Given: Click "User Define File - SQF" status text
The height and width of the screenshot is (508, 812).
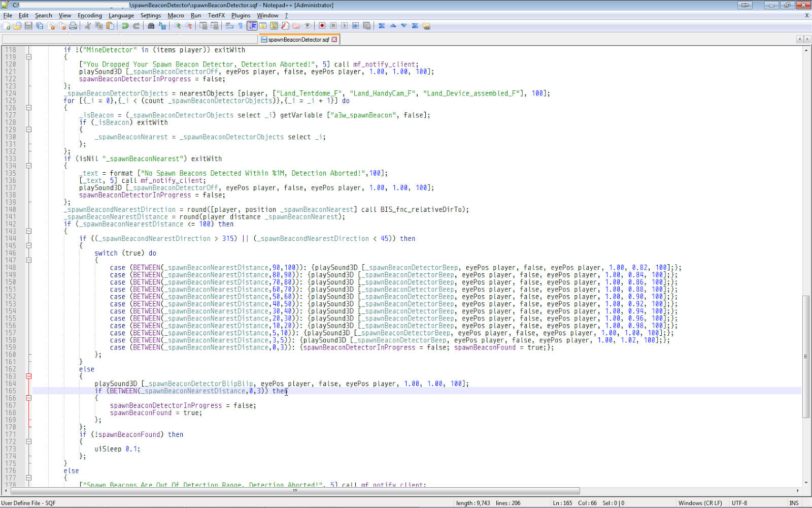Looking at the screenshot, I should [x=28, y=503].
